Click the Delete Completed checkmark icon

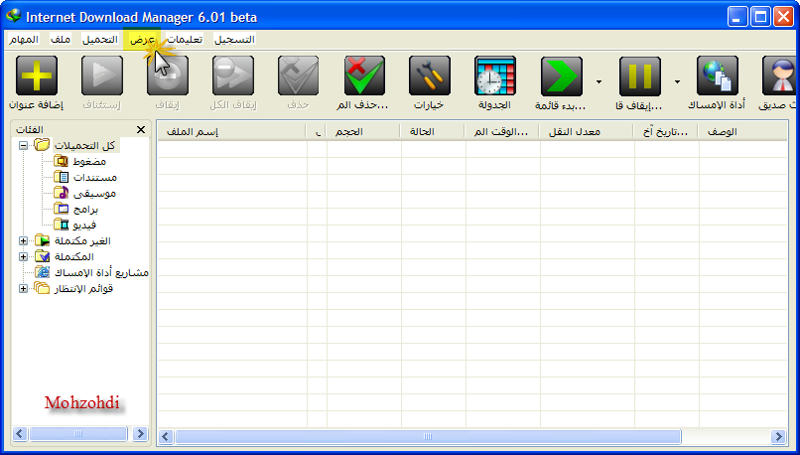(x=364, y=75)
